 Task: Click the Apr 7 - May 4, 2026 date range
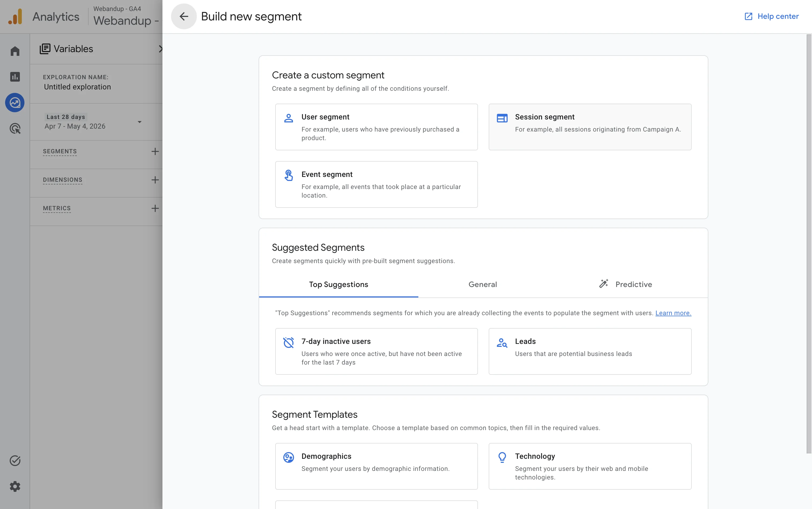75,126
